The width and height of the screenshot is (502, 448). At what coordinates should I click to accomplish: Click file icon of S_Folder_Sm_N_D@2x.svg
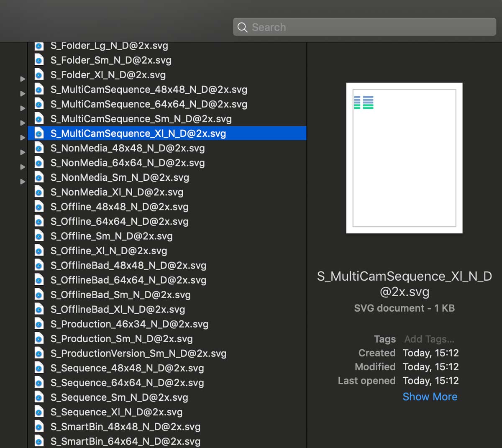pyautogui.click(x=39, y=60)
